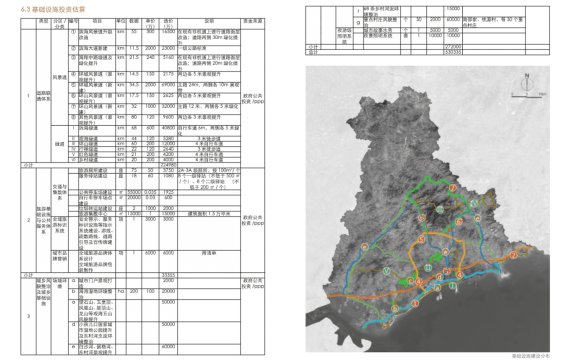Select orange marker 1 on the blue coastal route
The height and width of the screenshot is (360, 570).
click(x=415, y=303)
